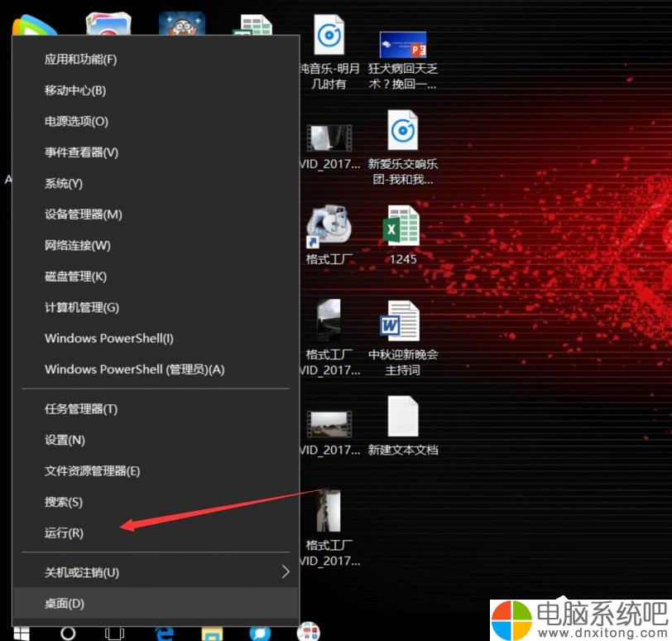Open the blue chat app on taskbar
Image resolution: width=672 pixels, height=641 pixels.
point(260,634)
